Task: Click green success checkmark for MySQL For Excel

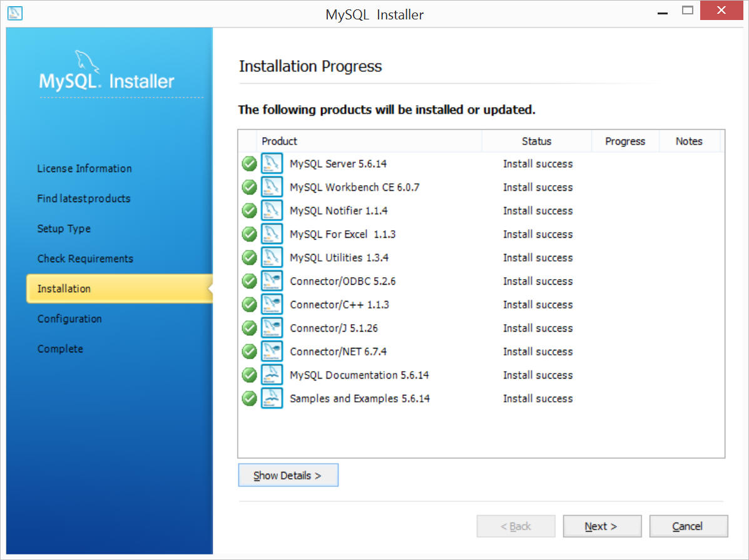Action: coord(249,234)
